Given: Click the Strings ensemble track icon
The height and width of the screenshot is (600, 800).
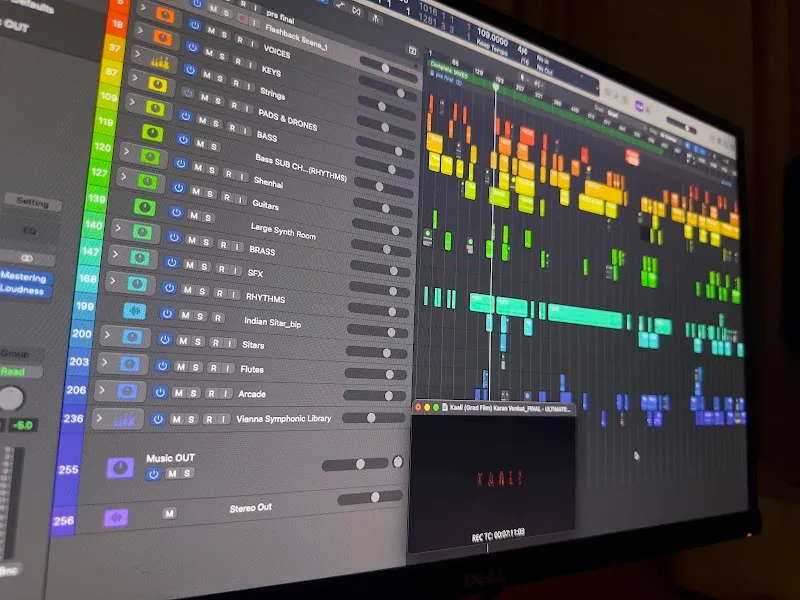Looking at the screenshot, I should tap(160, 62).
